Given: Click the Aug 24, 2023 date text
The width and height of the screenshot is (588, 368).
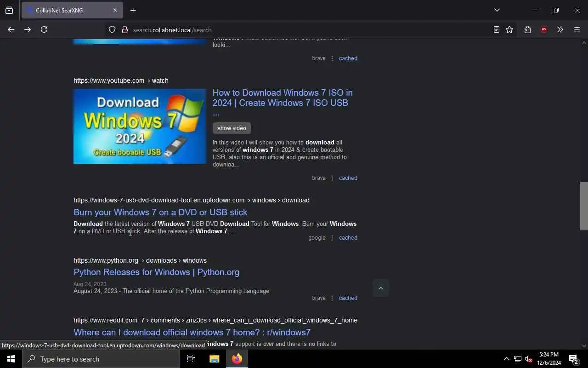Looking at the screenshot, I should [90, 284].
